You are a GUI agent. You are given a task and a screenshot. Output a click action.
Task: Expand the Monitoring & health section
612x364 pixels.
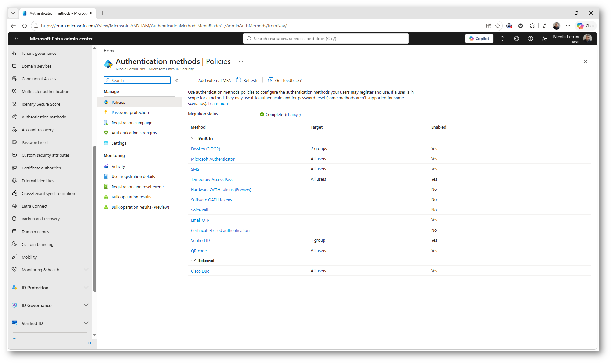point(86,270)
